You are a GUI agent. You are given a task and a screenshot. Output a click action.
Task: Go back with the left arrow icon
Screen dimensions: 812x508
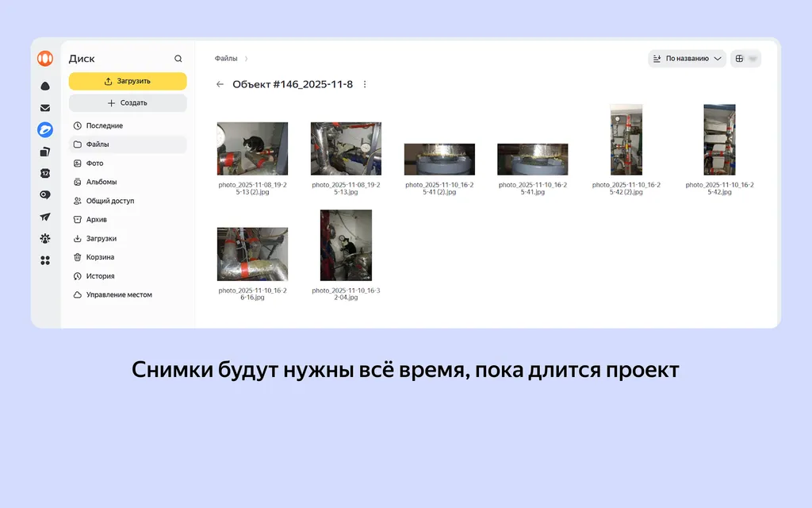pos(220,84)
